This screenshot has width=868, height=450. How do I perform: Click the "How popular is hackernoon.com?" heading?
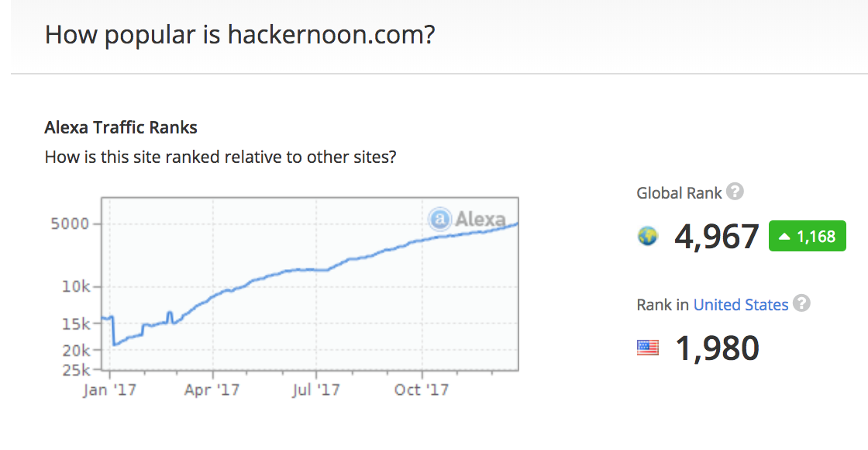(x=239, y=35)
